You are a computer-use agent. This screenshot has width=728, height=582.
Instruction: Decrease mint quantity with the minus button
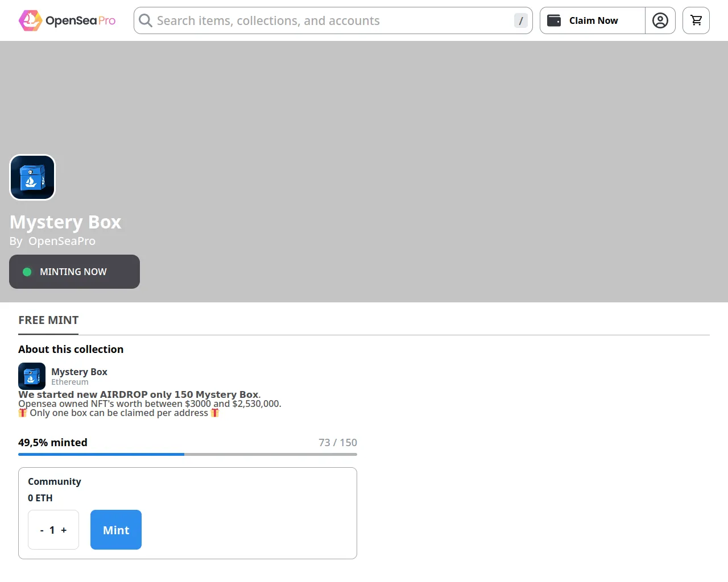coord(42,530)
